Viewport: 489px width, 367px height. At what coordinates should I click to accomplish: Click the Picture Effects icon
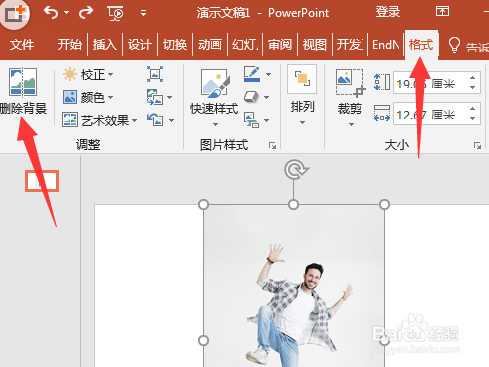(251, 97)
